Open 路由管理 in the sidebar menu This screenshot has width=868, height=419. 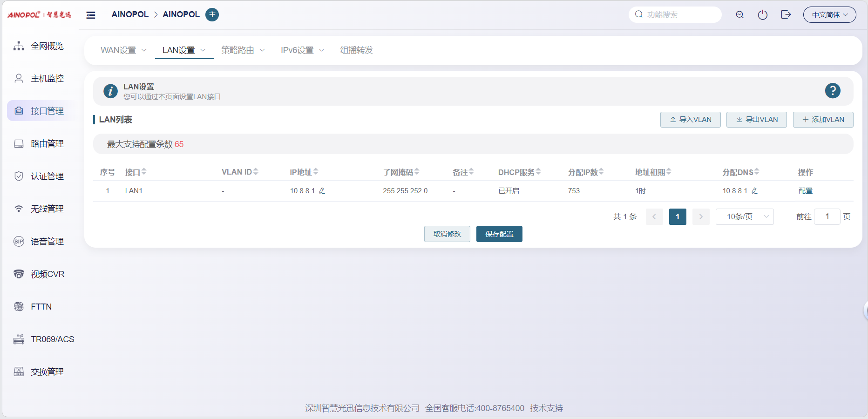(47, 144)
